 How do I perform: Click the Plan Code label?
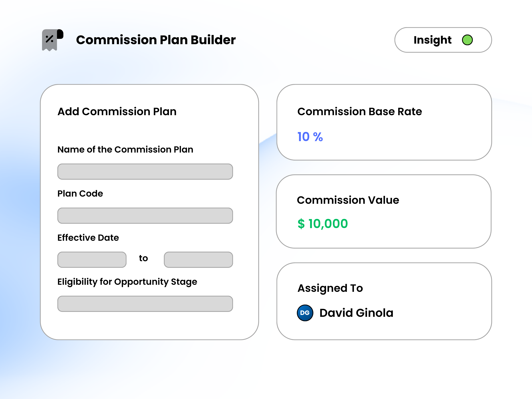(80, 194)
